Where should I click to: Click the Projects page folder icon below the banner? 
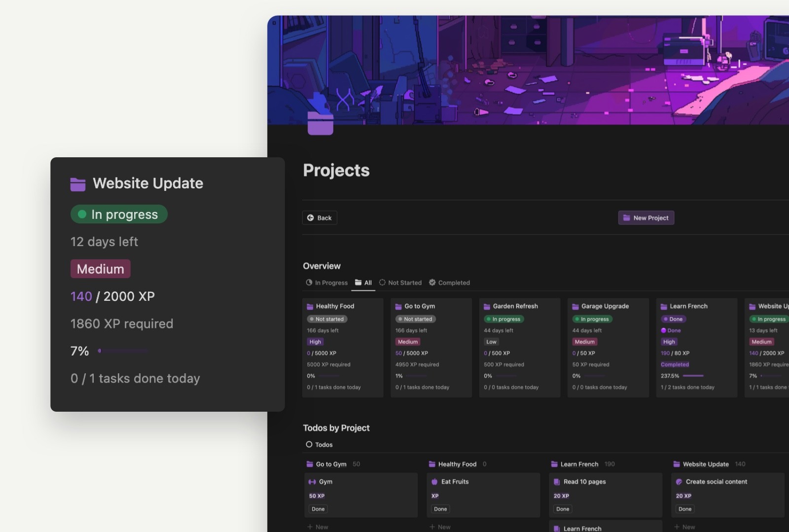click(x=321, y=122)
